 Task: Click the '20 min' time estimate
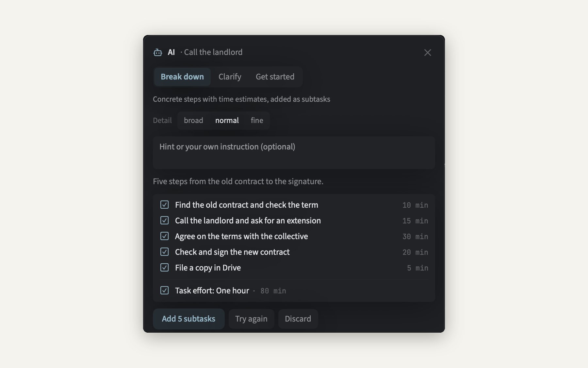[x=415, y=252]
